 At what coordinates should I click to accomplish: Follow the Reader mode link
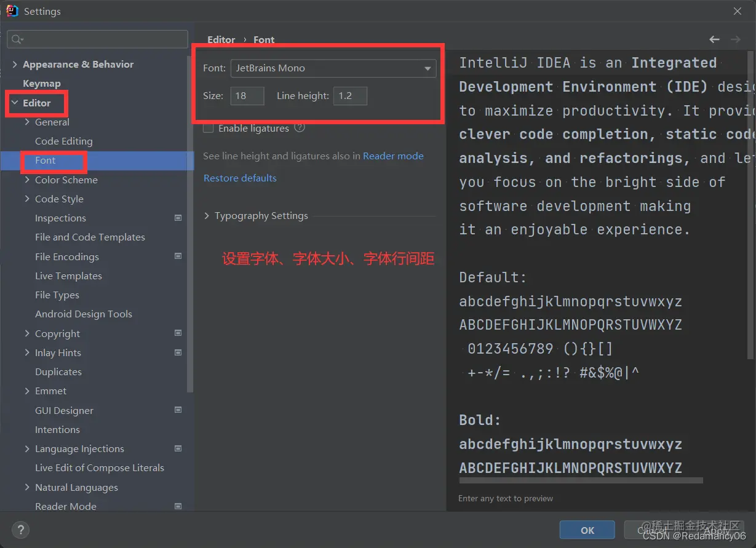click(x=393, y=156)
